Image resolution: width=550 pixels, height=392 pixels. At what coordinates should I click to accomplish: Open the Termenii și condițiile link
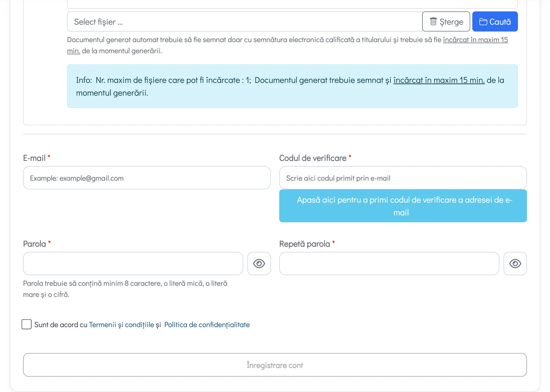121,325
